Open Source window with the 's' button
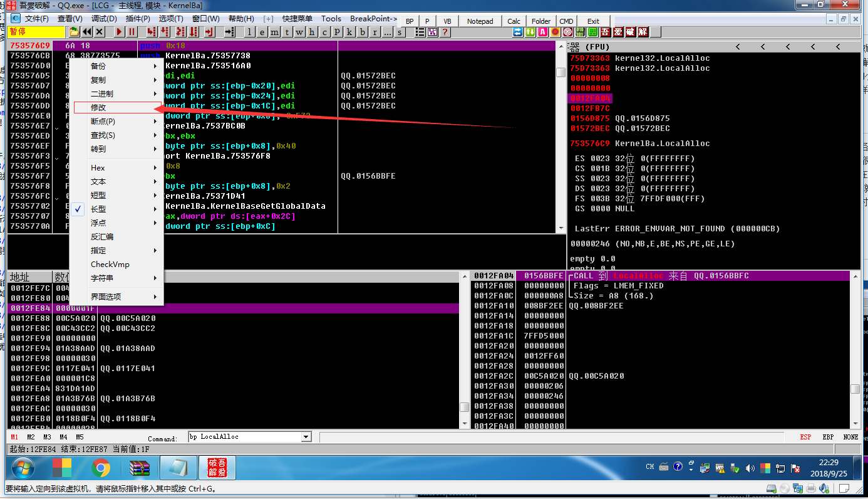This screenshot has height=499, width=868. click(x=400, y=32)
